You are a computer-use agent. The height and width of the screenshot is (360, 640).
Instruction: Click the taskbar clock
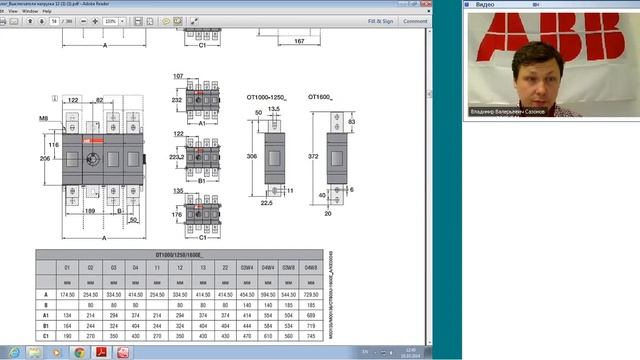411,353
